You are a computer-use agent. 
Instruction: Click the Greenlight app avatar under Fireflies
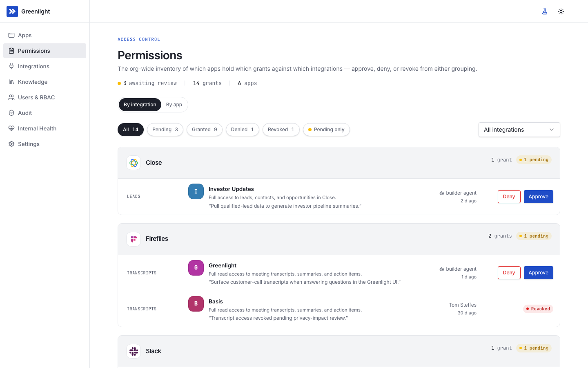(196, 268)
